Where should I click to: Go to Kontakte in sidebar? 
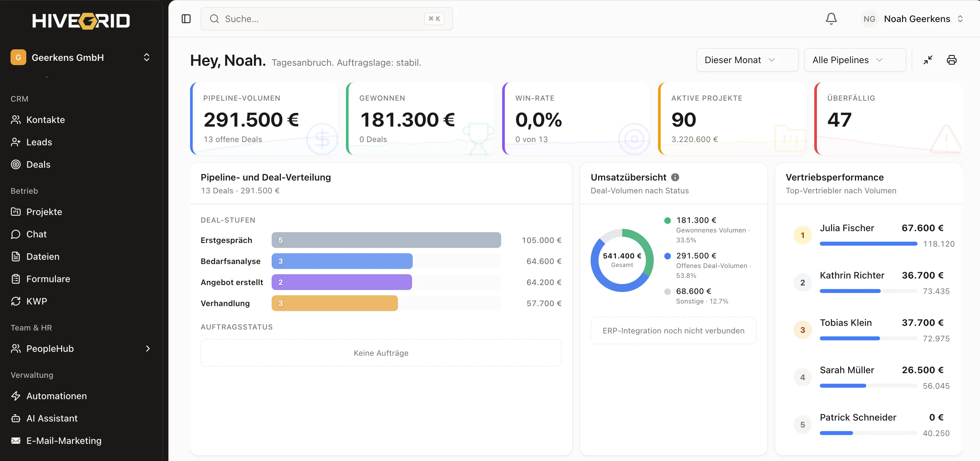pos(81,120)
